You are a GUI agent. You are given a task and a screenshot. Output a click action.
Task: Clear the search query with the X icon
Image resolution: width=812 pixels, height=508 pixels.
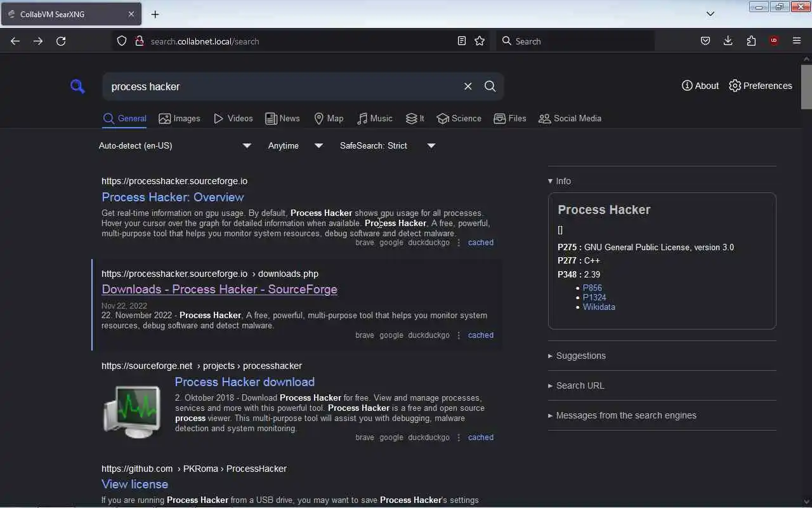(468, 86)
